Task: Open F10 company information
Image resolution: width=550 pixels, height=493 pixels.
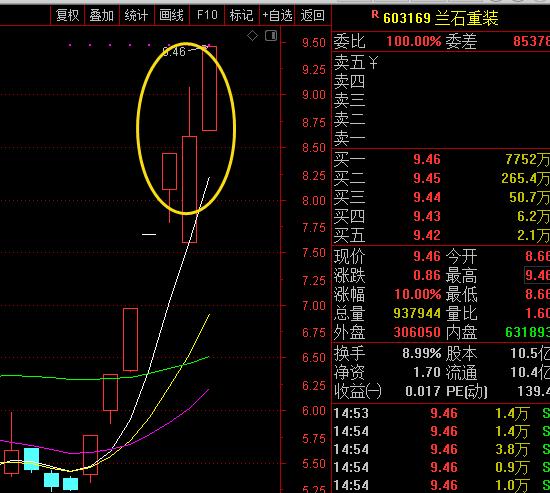Action: pos(207,15)
